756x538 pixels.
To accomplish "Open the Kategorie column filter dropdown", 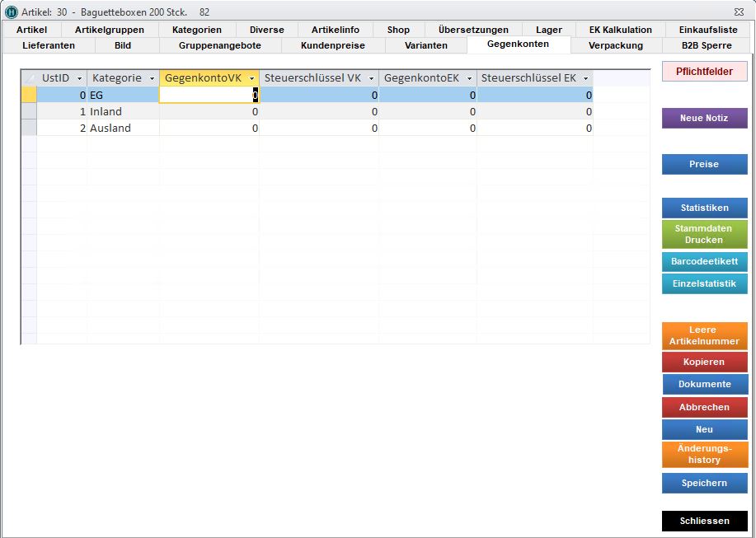I will click(152, 78).
